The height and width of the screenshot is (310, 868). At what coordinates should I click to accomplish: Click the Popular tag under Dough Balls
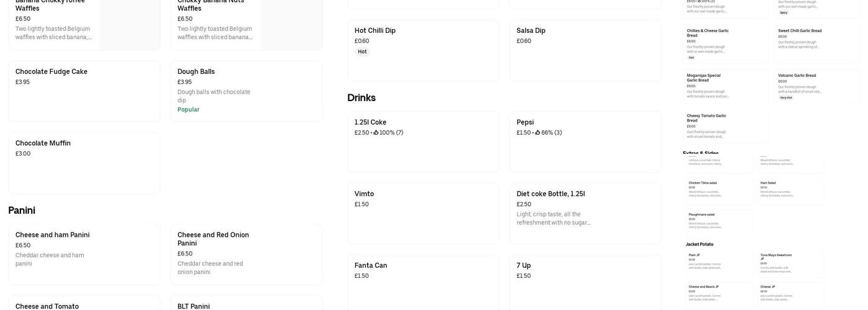coord(188,110)
